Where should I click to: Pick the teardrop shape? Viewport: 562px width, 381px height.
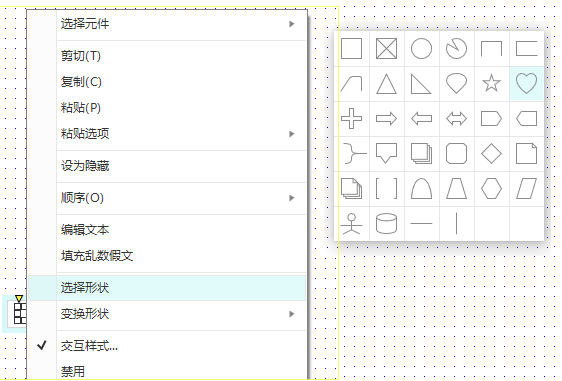click(x=456, y=84)
